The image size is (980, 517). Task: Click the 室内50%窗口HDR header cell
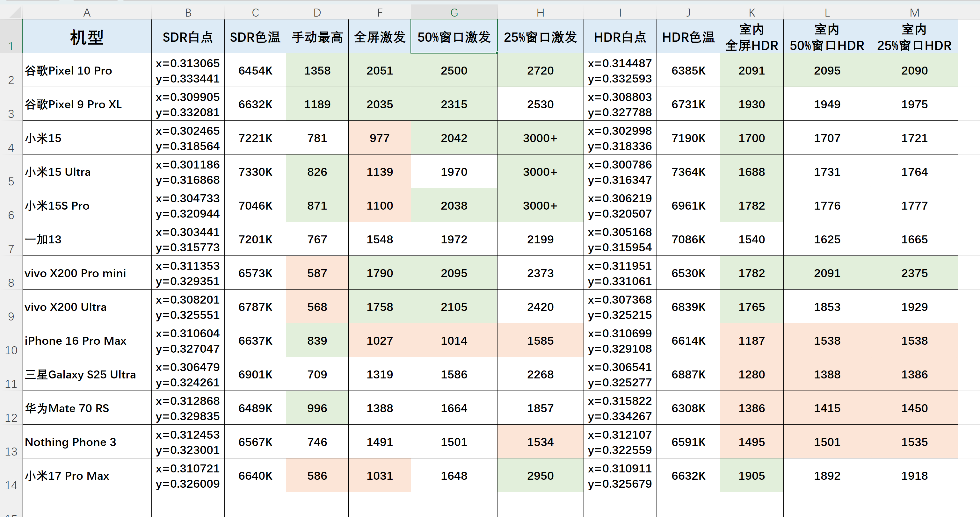tap(827, 37)
